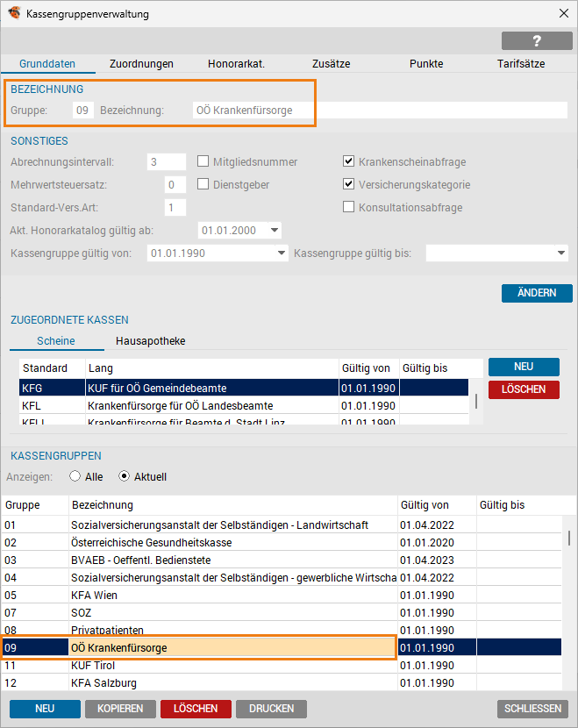Open the Kassengruppe gültig bis dropdown
The image size is (578, 728).
tap(561, 253)
